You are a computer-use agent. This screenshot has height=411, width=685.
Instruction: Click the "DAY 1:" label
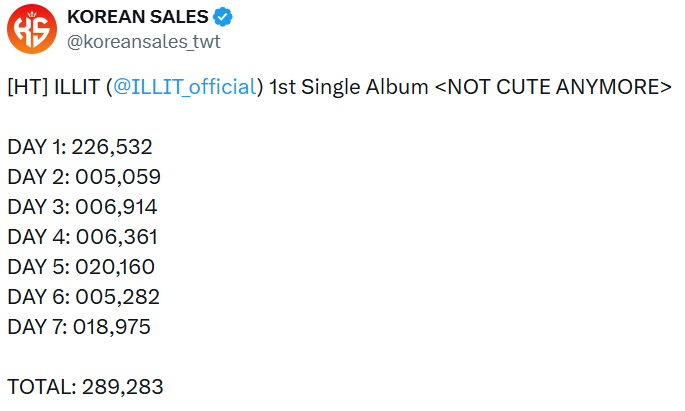point(37,147)
